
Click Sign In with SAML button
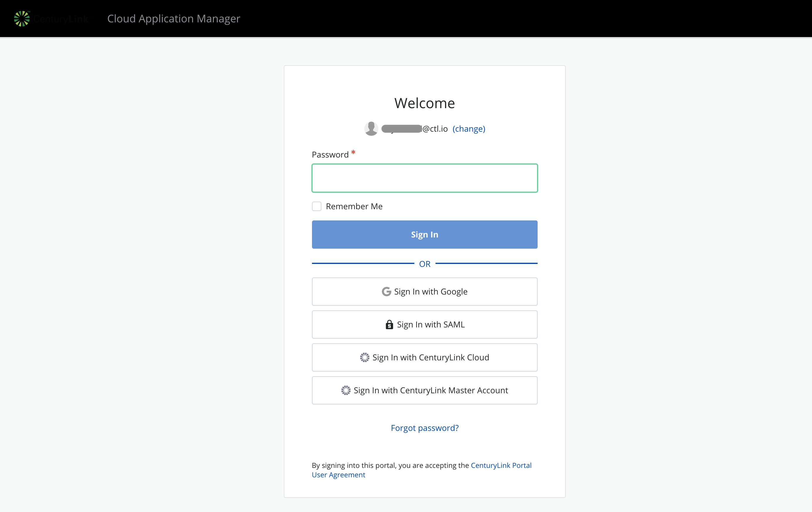click(x=424, y=324)
